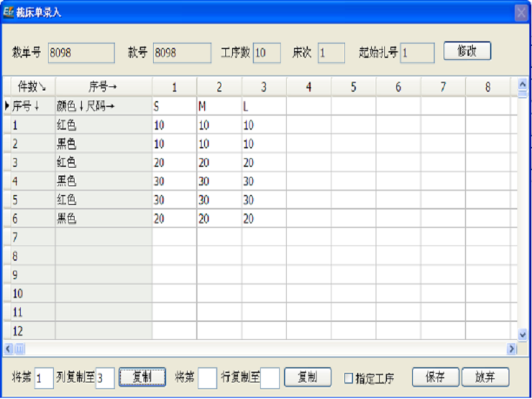The width and height of the screenshot is (532, 399).
Task: Click the 保存 button
Action: tap(436, 377)
